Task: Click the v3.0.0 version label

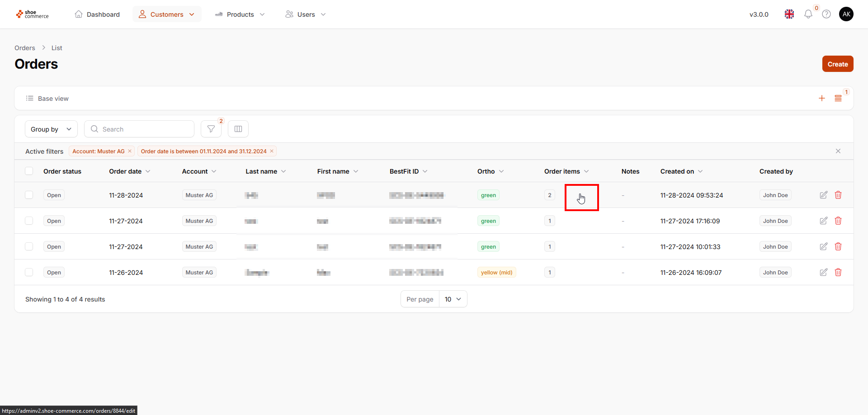Action: (759, 14)
